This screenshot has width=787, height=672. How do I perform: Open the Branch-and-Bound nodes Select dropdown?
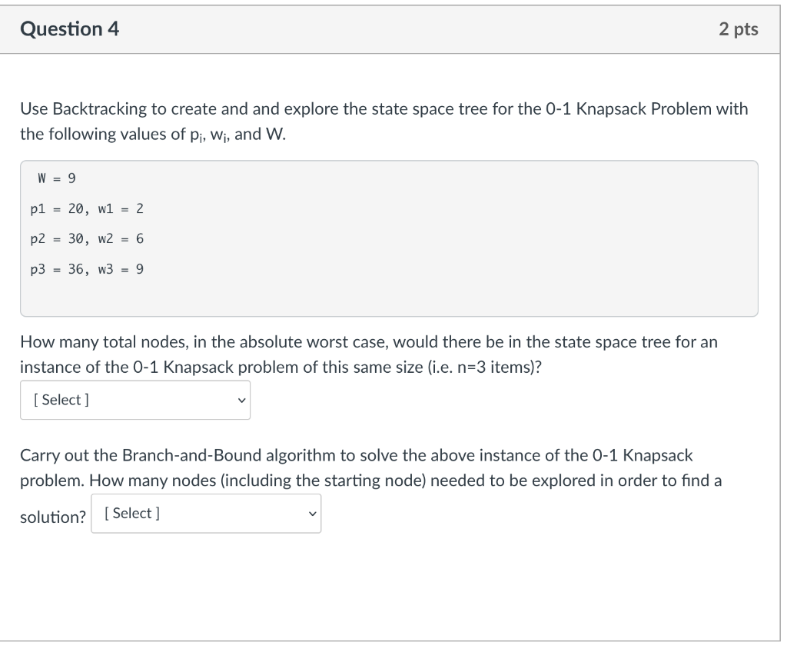[x=206, y=514]
